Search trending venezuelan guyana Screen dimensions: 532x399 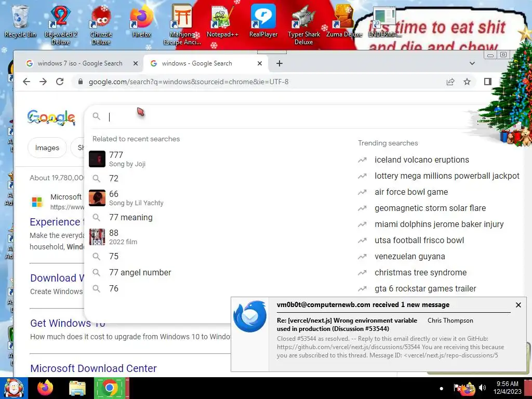(409, 257)
